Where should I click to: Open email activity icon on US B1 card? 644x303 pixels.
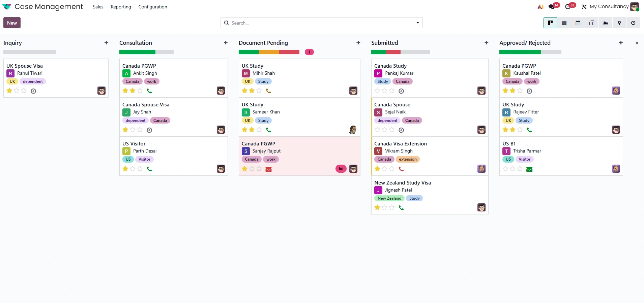(x=530, y=169)
